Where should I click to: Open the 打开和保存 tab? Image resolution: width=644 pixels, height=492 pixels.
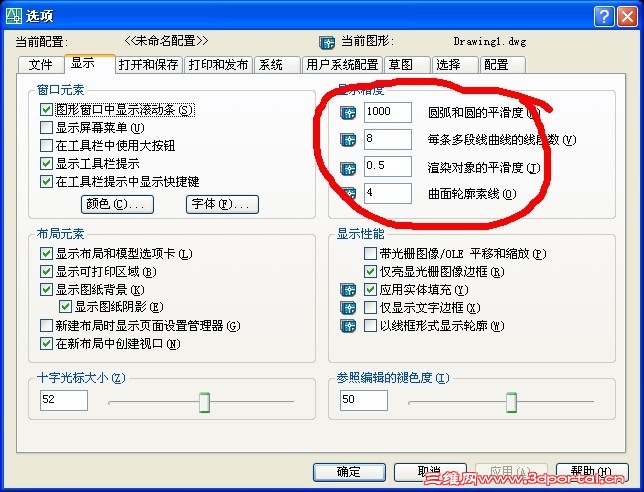[x=149, y=64]
